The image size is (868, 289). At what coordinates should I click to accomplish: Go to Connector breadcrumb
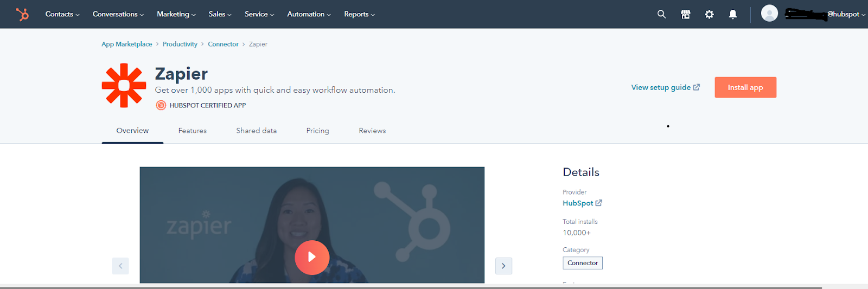click(223, 44)
